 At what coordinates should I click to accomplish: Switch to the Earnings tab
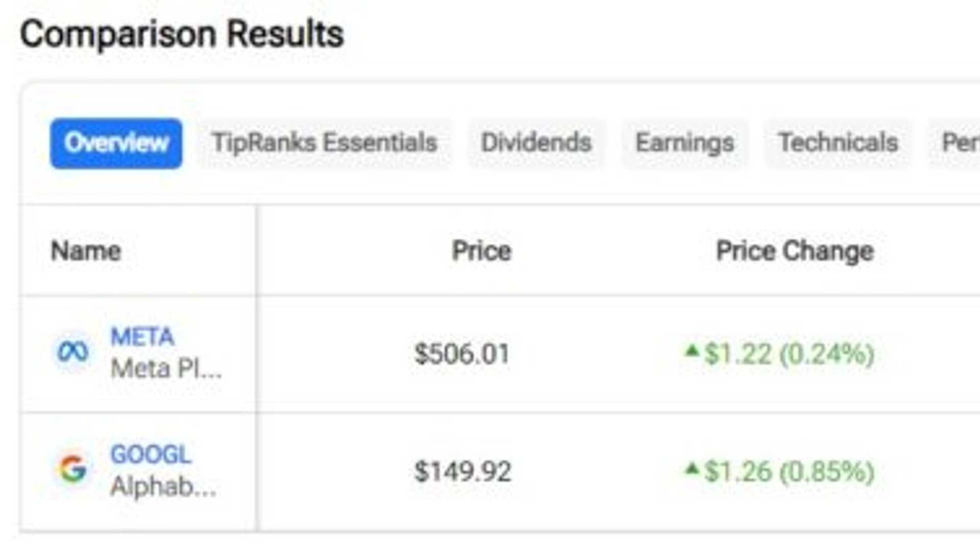tap(684, 143)
